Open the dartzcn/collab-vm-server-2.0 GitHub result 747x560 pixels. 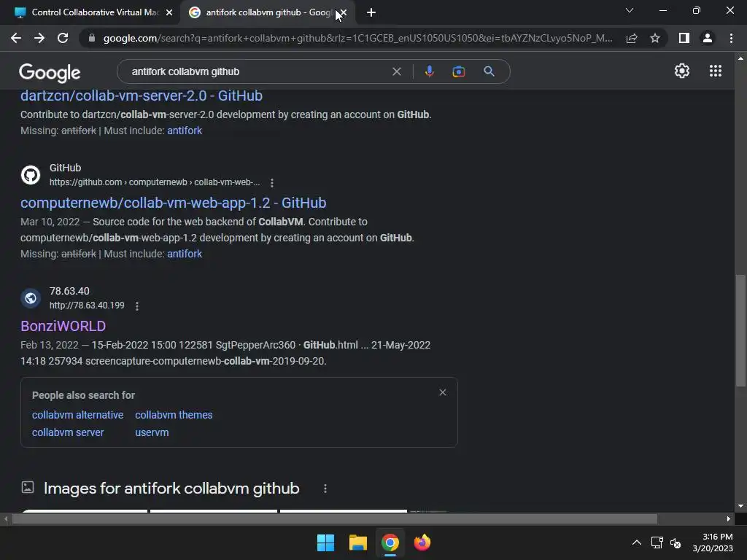[x=142, y=96]
